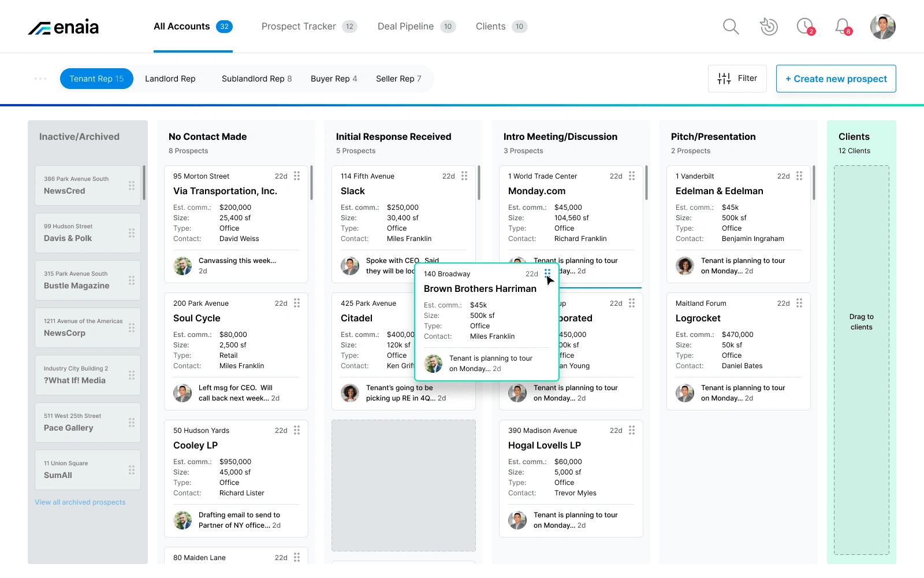
Task: Open the clock reminders icon with badge
Action: click(806, 27)
